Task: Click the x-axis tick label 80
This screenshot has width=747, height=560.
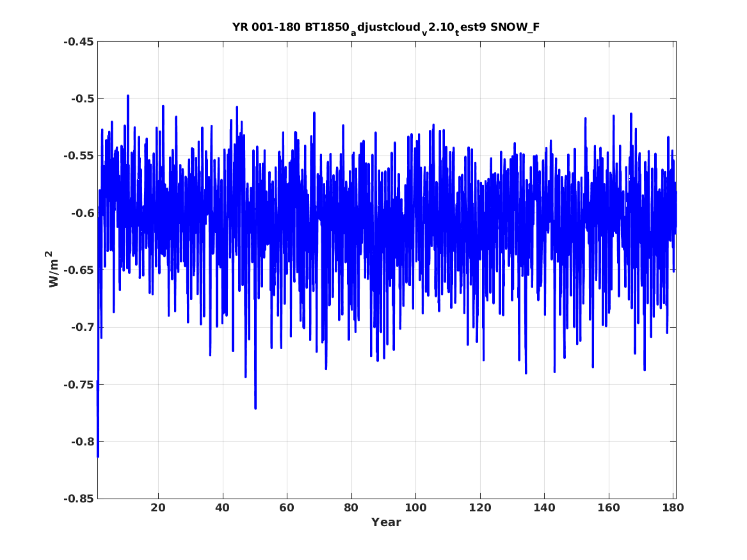Action: click(x=351, y=508)
